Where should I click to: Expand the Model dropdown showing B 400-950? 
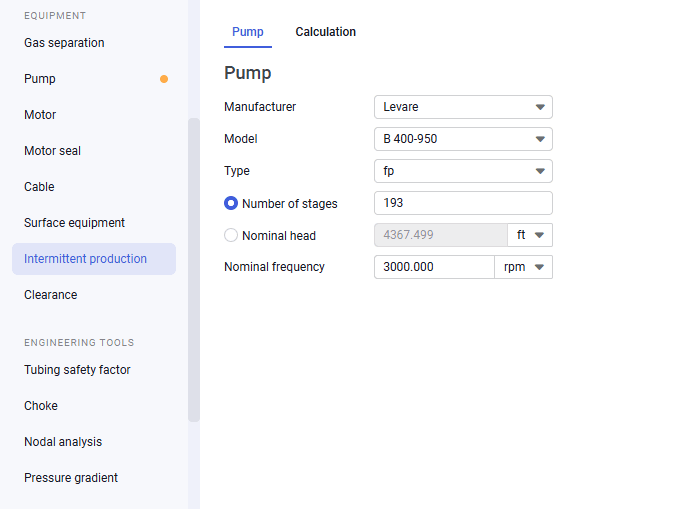pyautogui.click(x=463, y=139)
